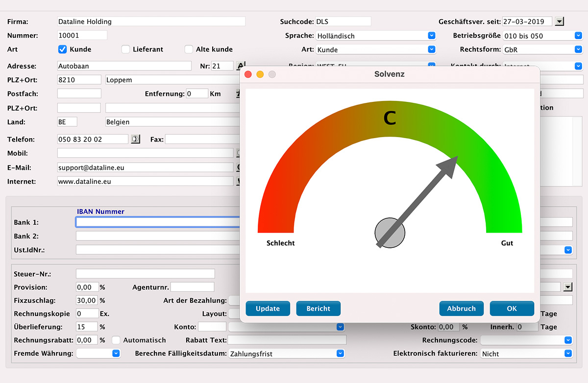This screenshot has width=588, height=383.
Task: Click the Bericht button
Action: point(318,309)
